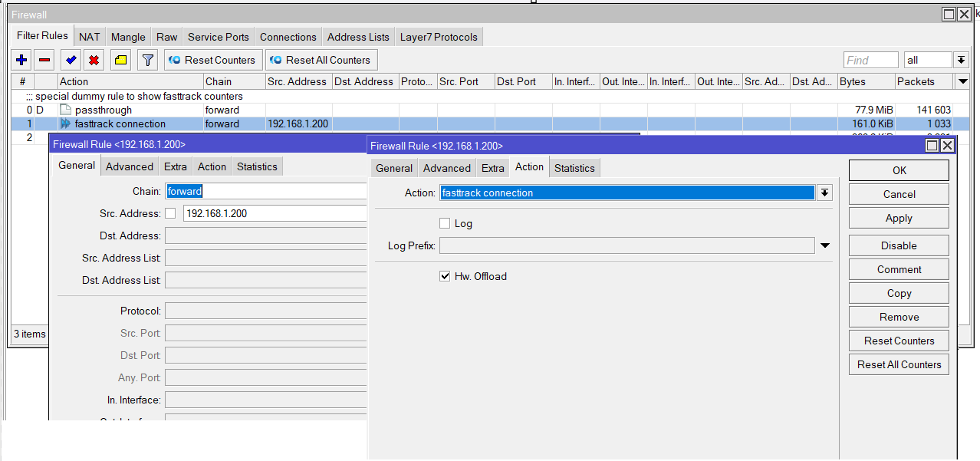The width and height of the screenshot is (980, 461).
Task: Click the Apply button
Action: pyautogui.click(x=898, y=218)
